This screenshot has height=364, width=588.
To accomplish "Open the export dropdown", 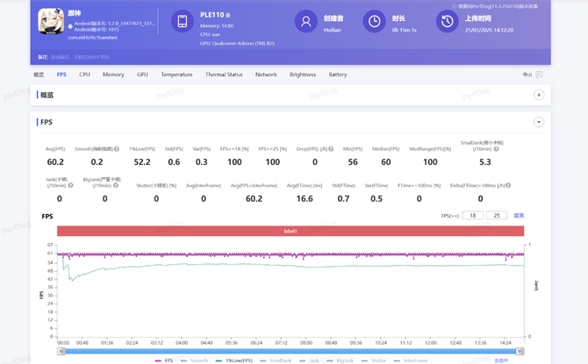I will pos(529,75).
